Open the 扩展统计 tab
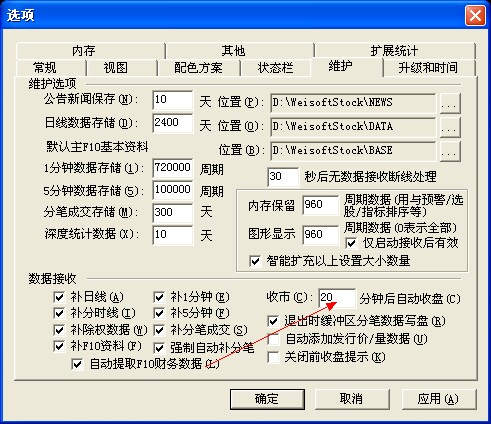491x424 pixels. click(x=395, y=51)
